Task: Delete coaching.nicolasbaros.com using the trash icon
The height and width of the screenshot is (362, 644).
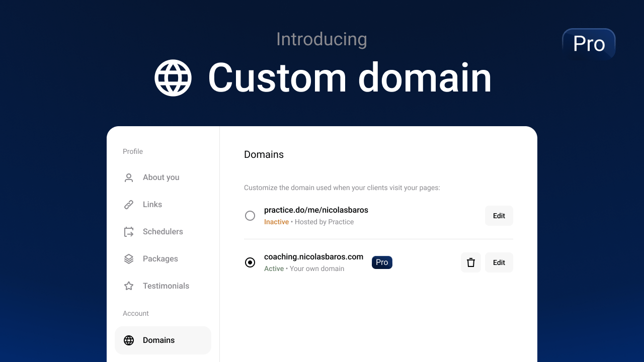Action: tap(470, 262)
